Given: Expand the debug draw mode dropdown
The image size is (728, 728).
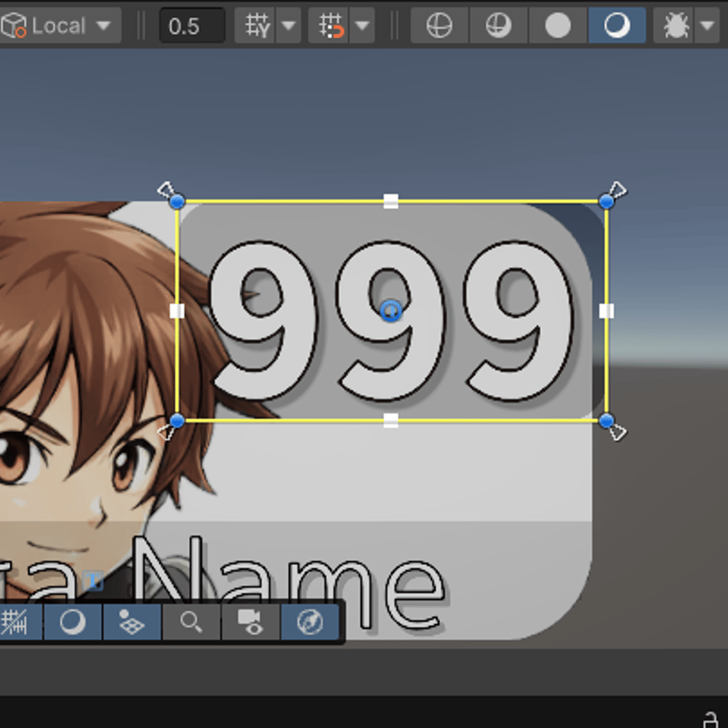Looking at the screenshot, I should [707, 25].
